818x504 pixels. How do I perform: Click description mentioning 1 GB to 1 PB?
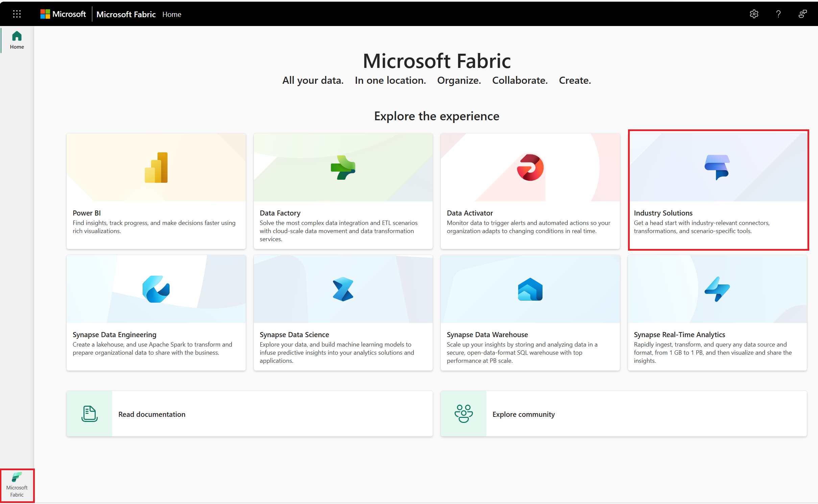click(x=713, y=353)
